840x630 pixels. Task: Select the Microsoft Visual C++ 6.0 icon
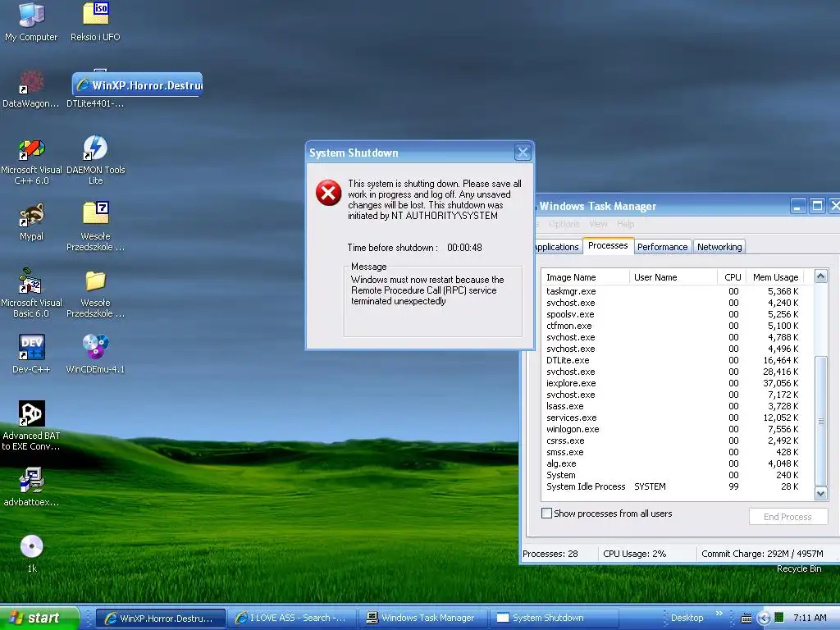click(x=31, y=149)
